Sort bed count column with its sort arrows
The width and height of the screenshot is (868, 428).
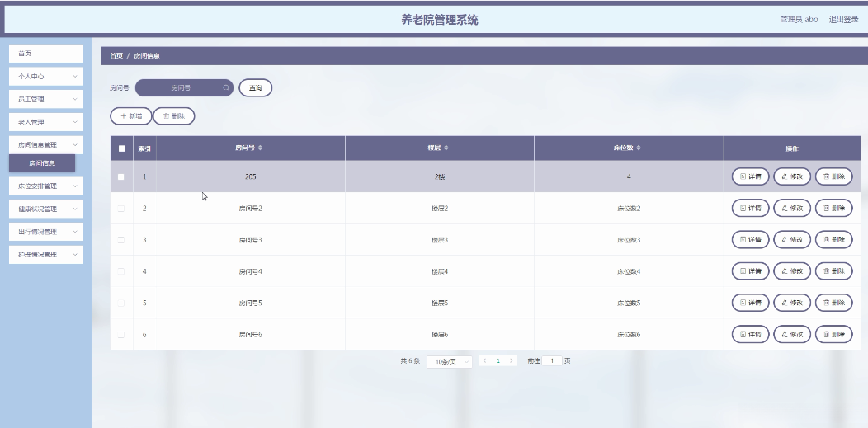point(639,148)
